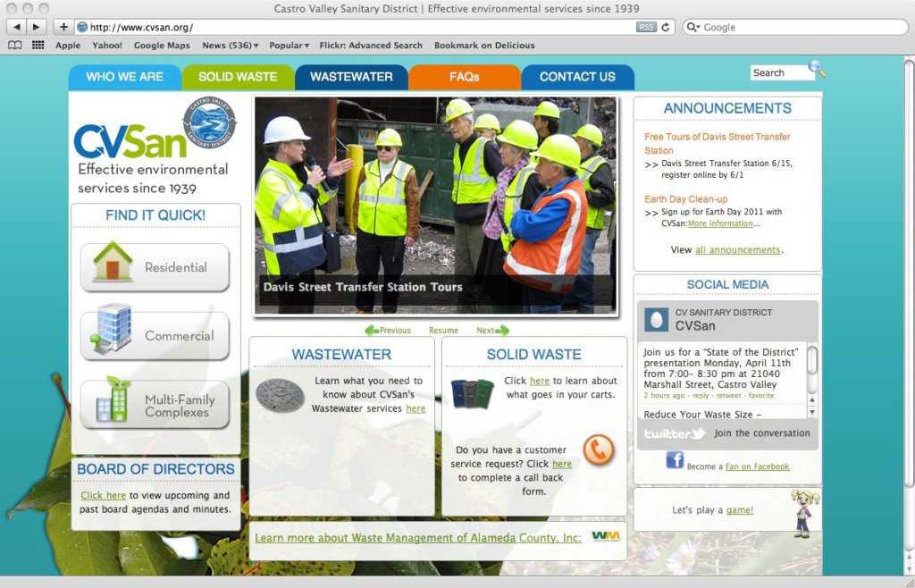
Task: Resume the slideshow playback
Action: (443, 331)
